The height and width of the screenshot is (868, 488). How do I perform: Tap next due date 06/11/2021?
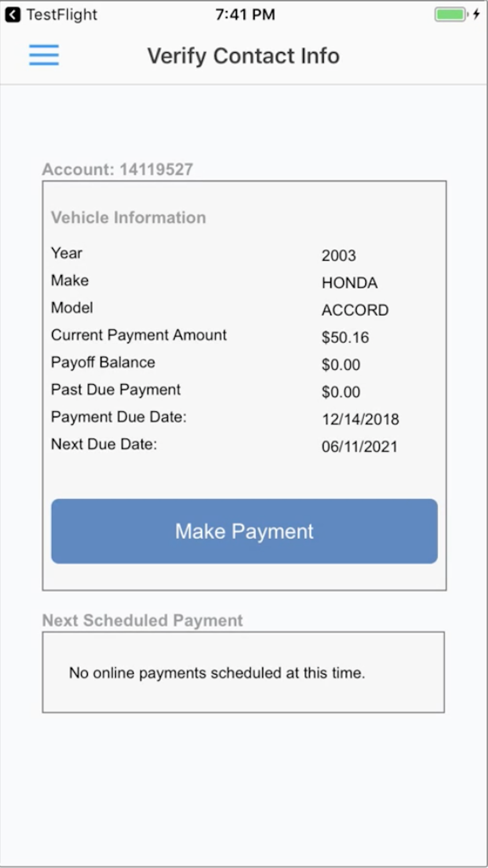tap(359, 446)
